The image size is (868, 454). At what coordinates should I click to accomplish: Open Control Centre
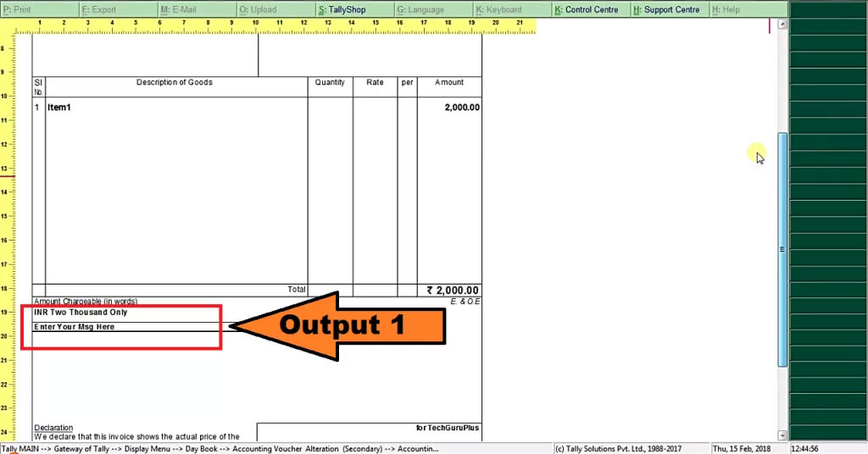click(587, 9)
